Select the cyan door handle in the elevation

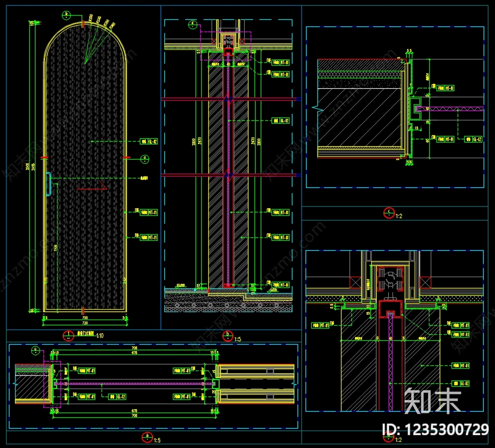click(48, 184)
